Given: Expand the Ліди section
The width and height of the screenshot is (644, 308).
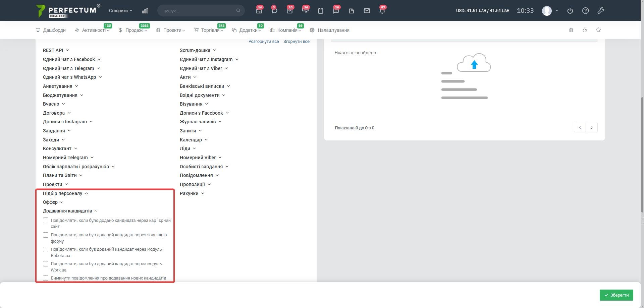Looking at the screenshot, I should pos(188,148).
